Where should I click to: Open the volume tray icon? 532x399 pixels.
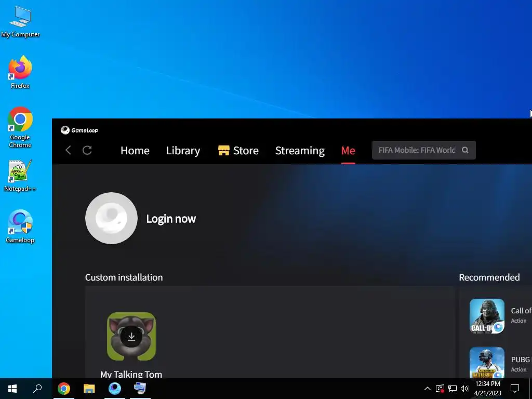point(464,389)
